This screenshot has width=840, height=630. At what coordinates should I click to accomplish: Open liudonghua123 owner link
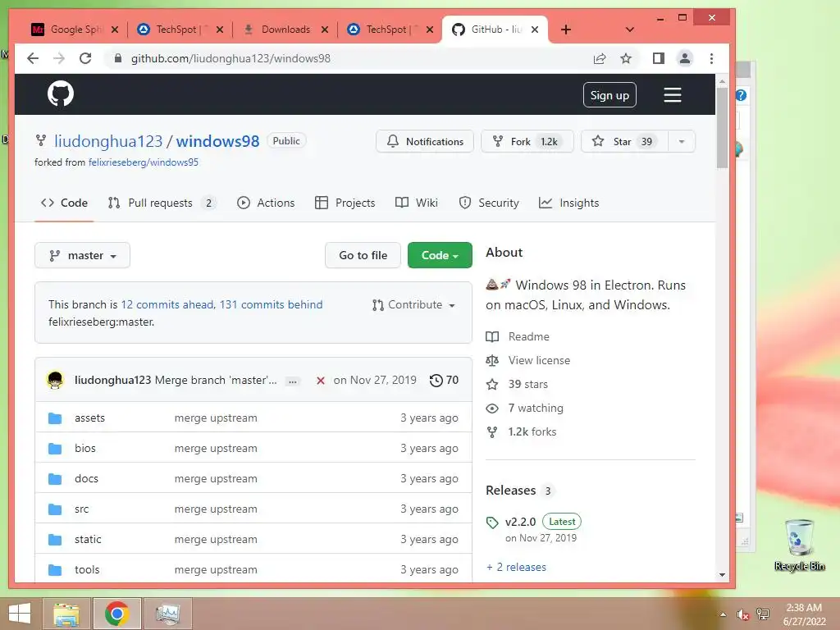(x=108, y=141)
